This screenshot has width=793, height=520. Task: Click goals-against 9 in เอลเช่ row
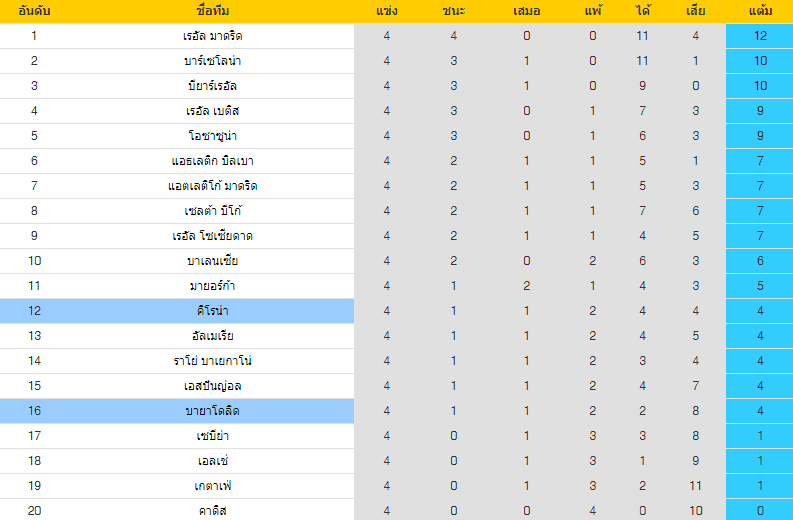(x=695, y=461)
